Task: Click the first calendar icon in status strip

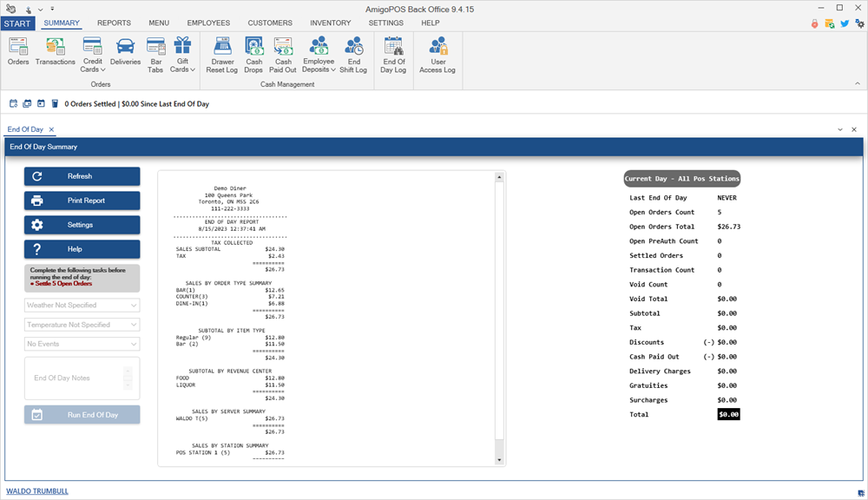Action: (13, 103)
